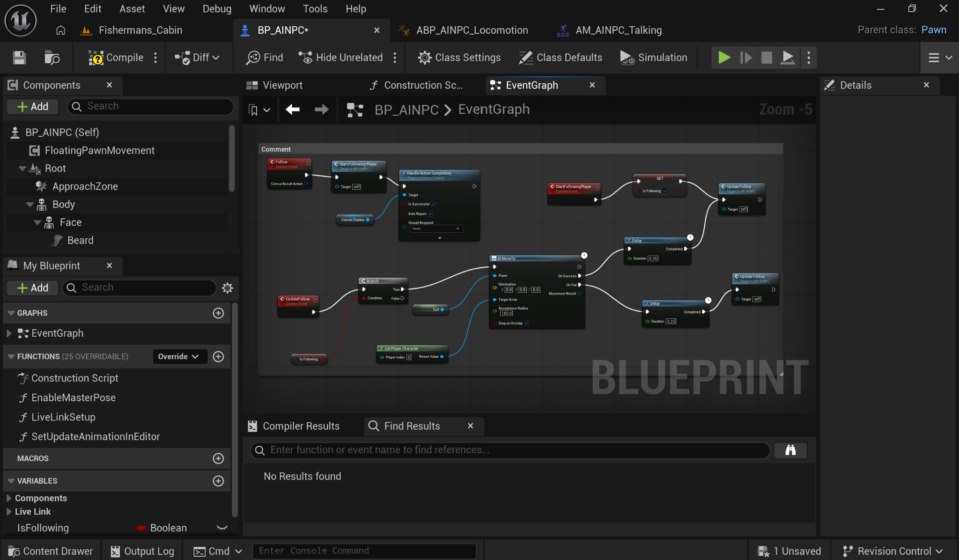Open Class Defaults
The image size is (959, 560).
click(x=561, y=58)
